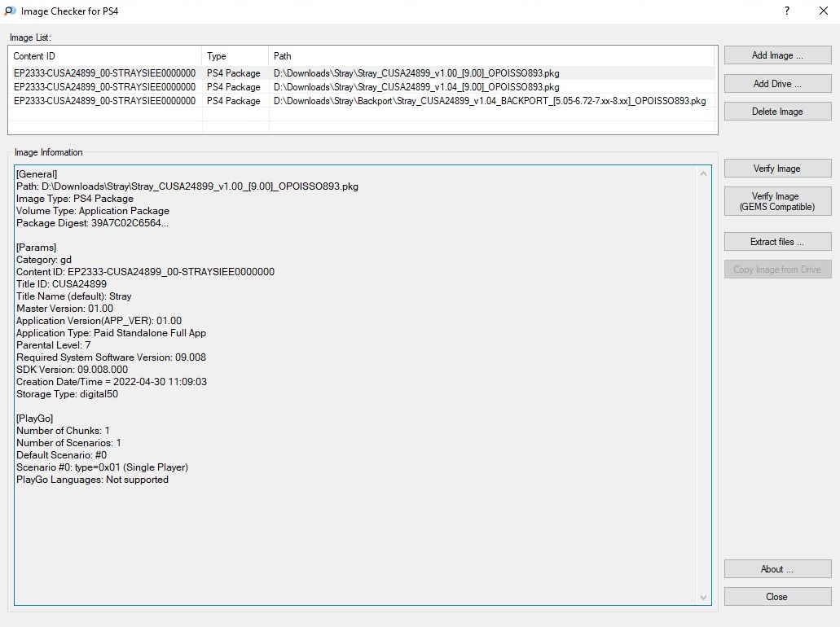Open the Extract files dialog
This screenshot has height=627, width=840.
pyautogui.click(x=777, y=242)
